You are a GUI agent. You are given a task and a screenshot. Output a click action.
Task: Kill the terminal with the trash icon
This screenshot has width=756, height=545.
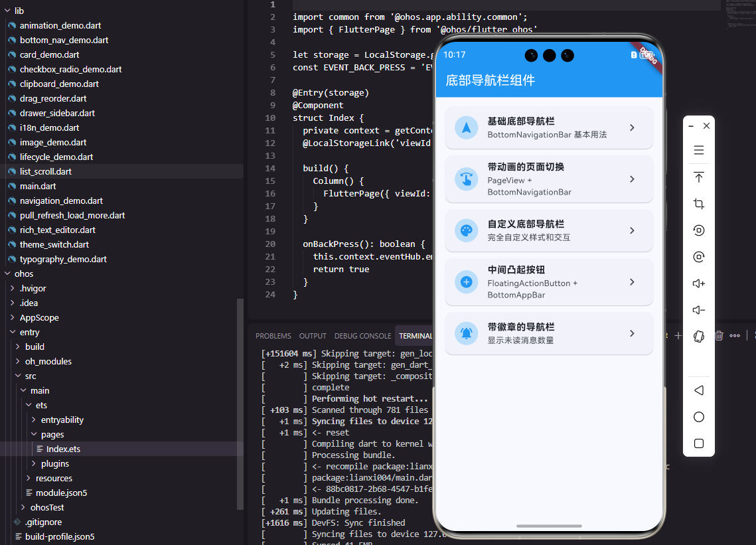click(x=719, y=336)
